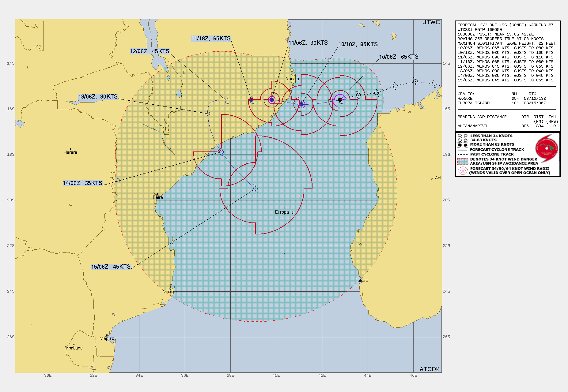Click the ATCF® label in map corner
This screenshot has height=392, width=568.
pos(429,369)
